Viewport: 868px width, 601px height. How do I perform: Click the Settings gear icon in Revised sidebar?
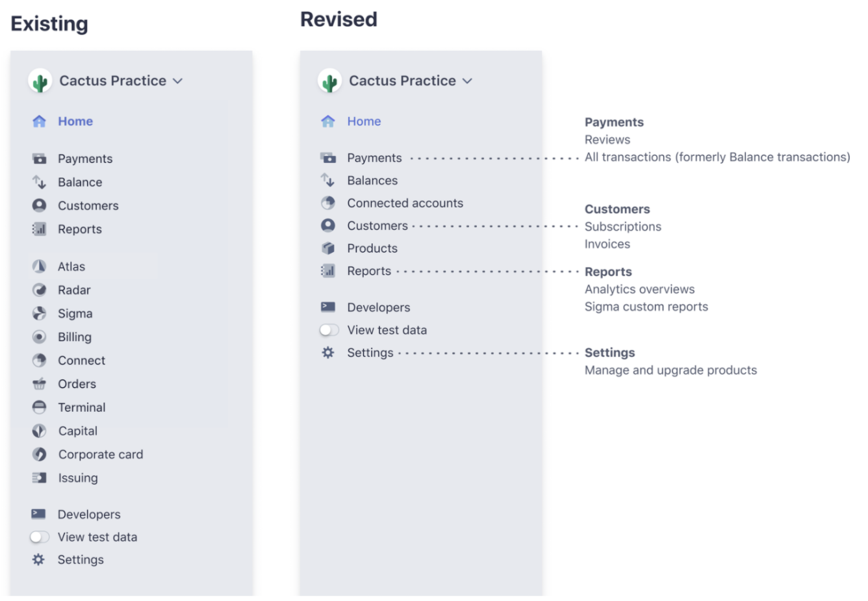[x=329, y=352]
